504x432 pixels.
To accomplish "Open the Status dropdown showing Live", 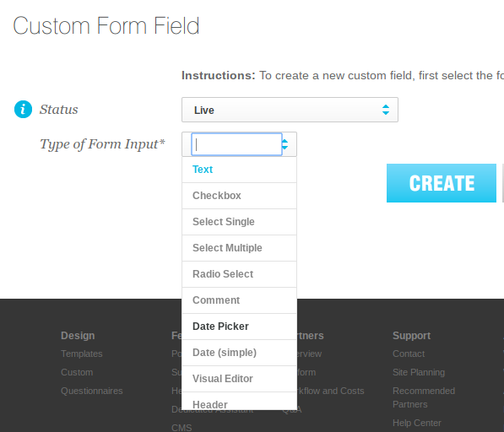I will pyautogui.click(x=290, y=110).
